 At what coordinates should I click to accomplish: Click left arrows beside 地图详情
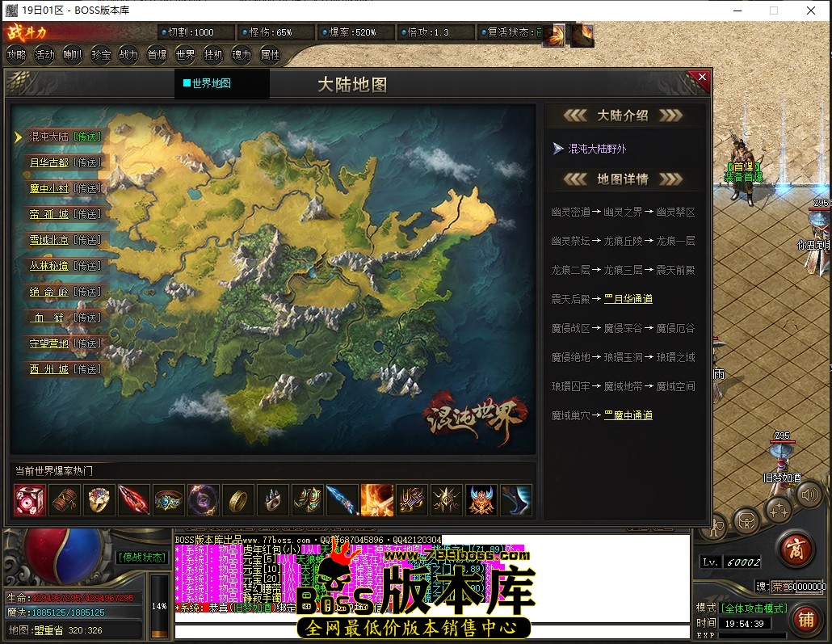pos(575,179)
